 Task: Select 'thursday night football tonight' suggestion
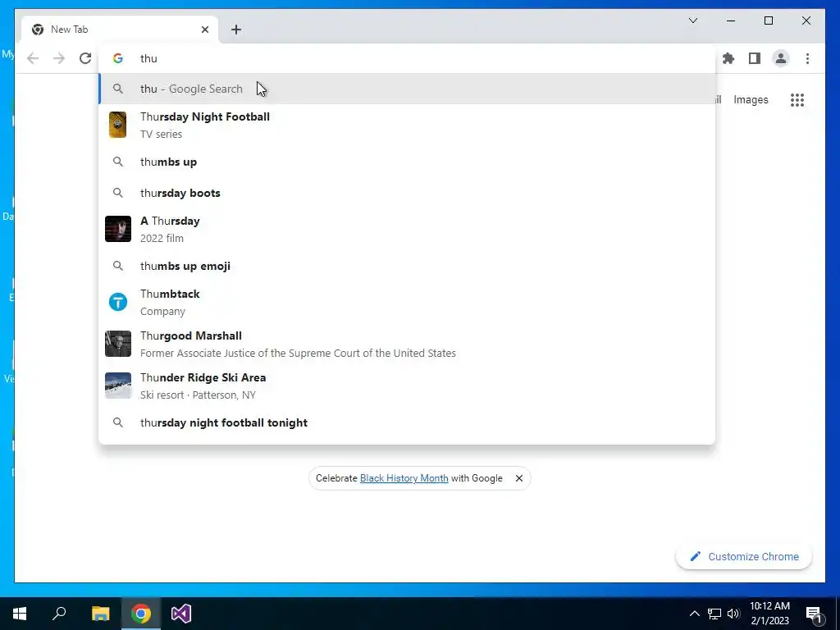pyautogui.click(x=407, y=422)
